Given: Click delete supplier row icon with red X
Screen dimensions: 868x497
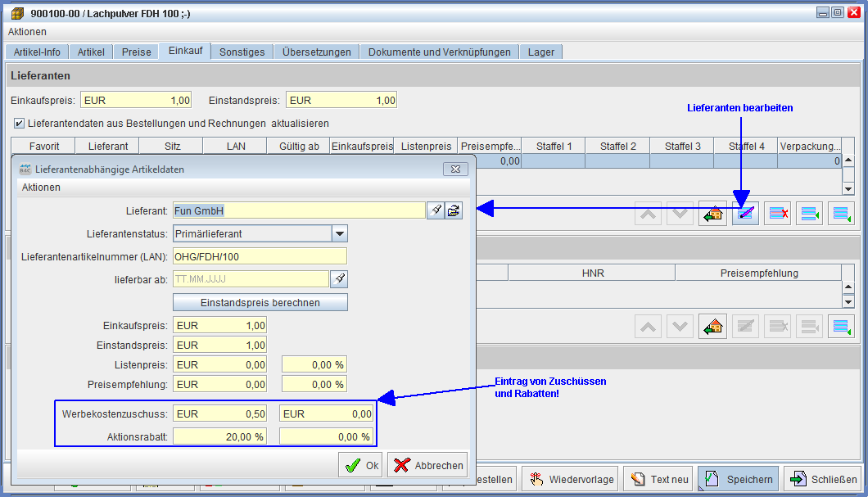Looking at the screenshot, I should 777,214.
